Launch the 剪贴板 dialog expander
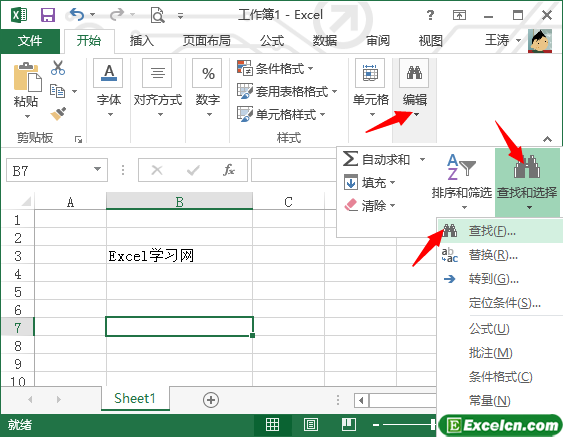563x437 pixels. 78,139
